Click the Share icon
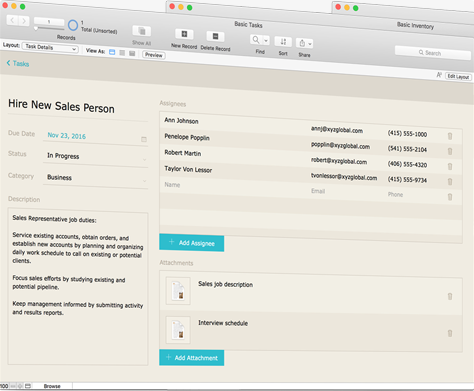This screenshot has width=474, height=391. pos(302,43)
